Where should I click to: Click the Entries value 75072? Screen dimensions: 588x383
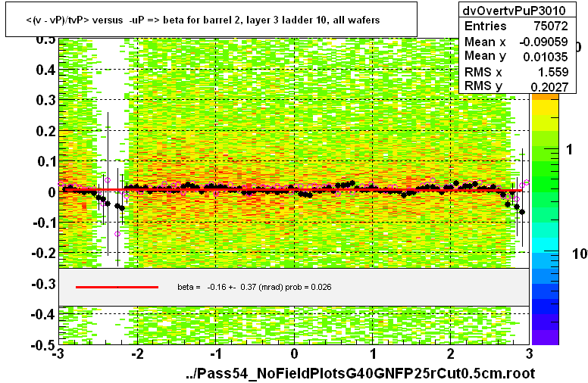pyautogui.click(x=551, y=26)
